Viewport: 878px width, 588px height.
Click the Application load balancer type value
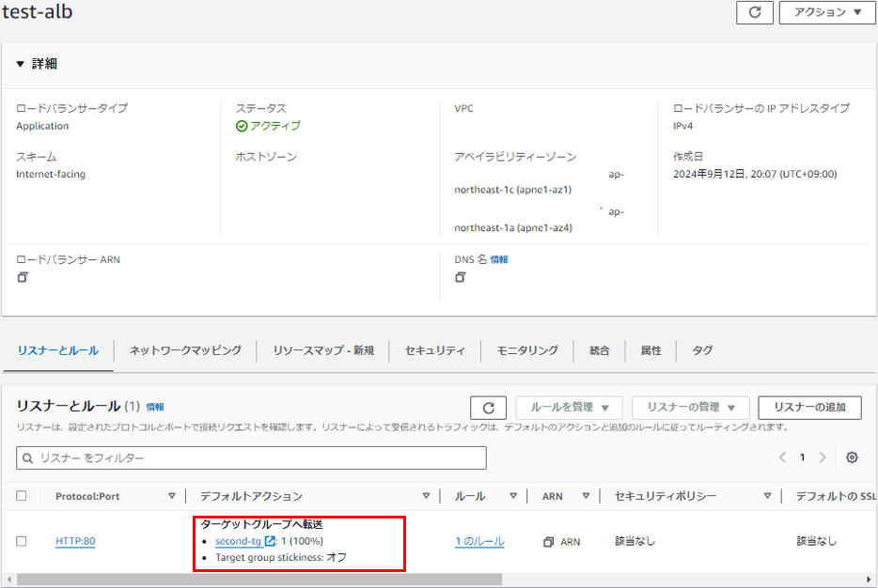pos(42,126)
